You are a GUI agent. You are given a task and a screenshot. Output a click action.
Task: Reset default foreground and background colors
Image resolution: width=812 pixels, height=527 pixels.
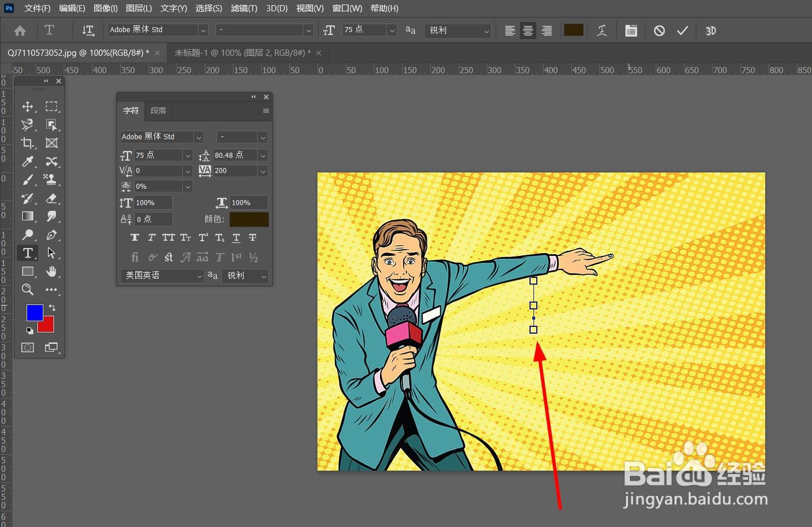(30, 331)
